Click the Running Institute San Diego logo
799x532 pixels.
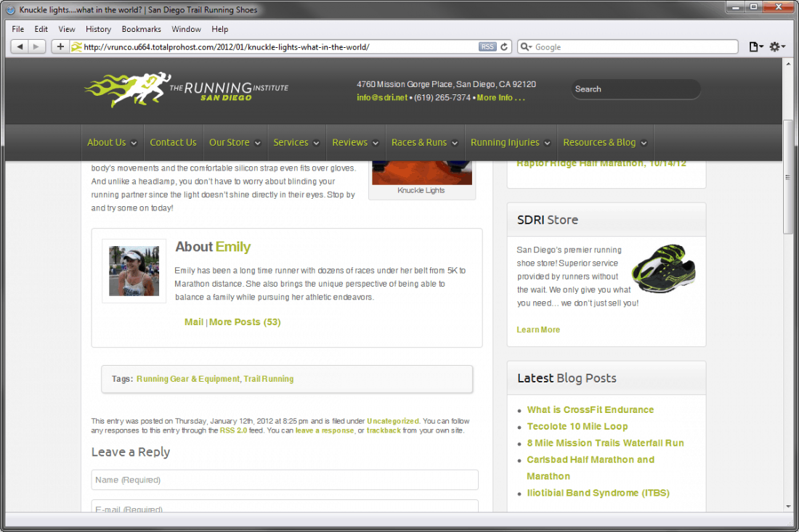pos(186,89)
